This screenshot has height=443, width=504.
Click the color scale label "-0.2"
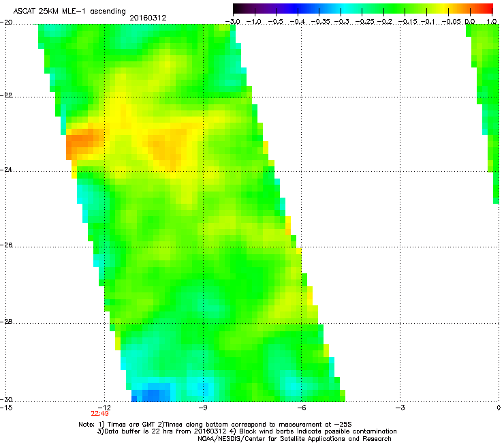(x=384, y=22)
